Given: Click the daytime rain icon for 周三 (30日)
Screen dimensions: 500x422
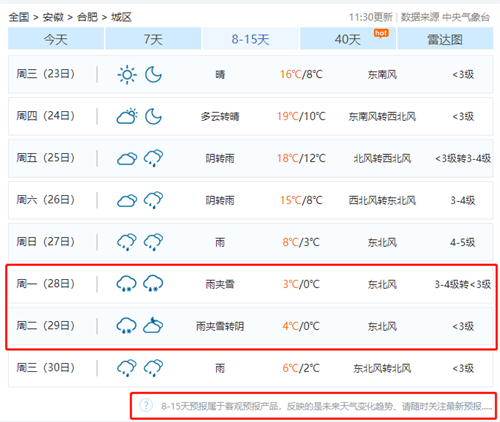Looking at the screenshot, I should pos(127,368).
